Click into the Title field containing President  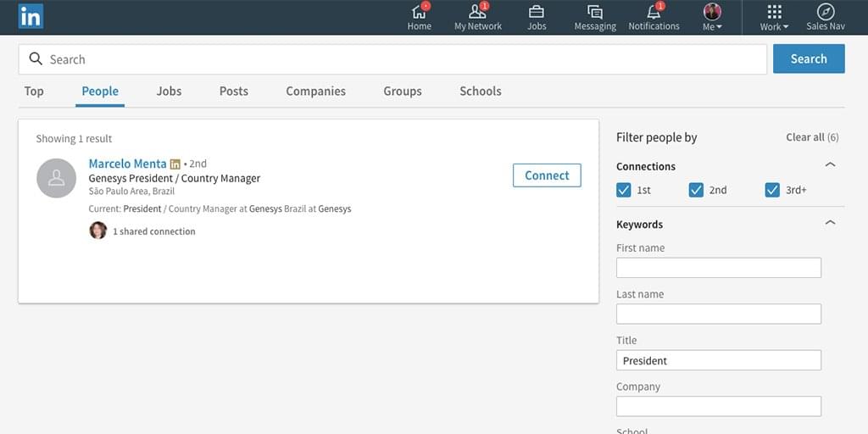718,360
